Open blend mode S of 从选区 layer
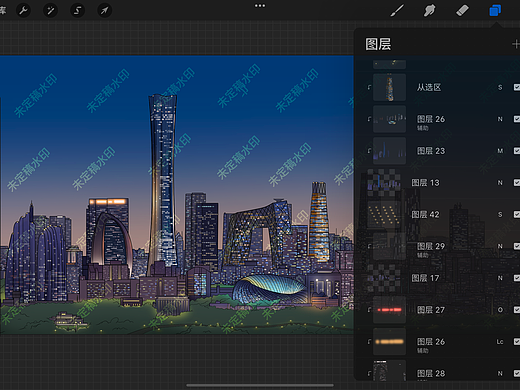This screenshot has width=520, height=390. point(500,87)
